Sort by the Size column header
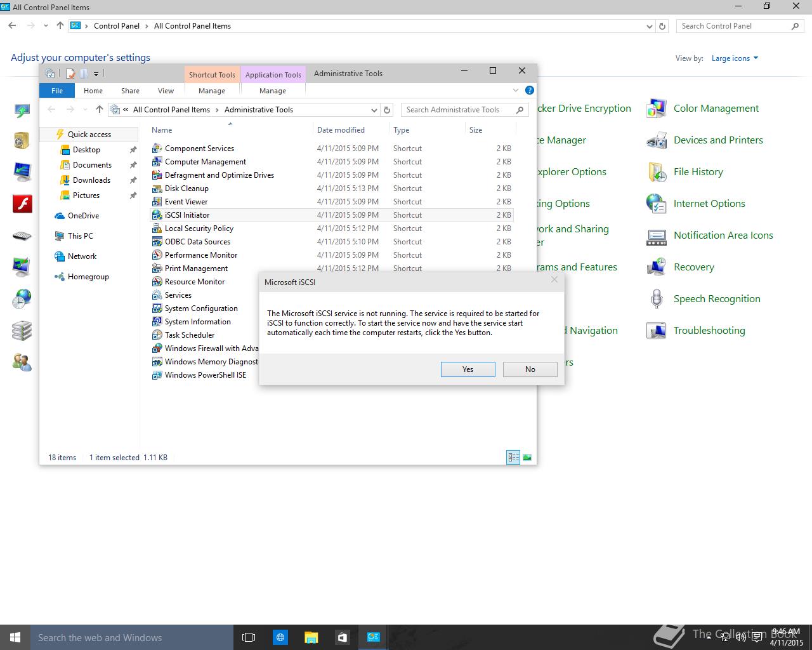The image size is (812, 650). click(476, 130)
